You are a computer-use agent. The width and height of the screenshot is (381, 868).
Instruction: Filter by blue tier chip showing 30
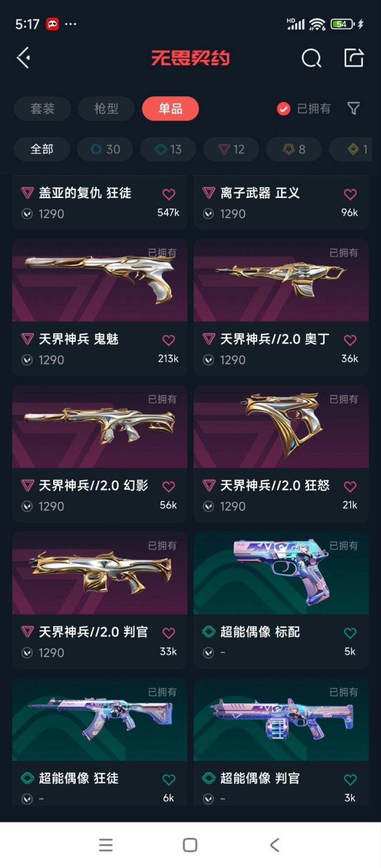[x=105, y=149]
